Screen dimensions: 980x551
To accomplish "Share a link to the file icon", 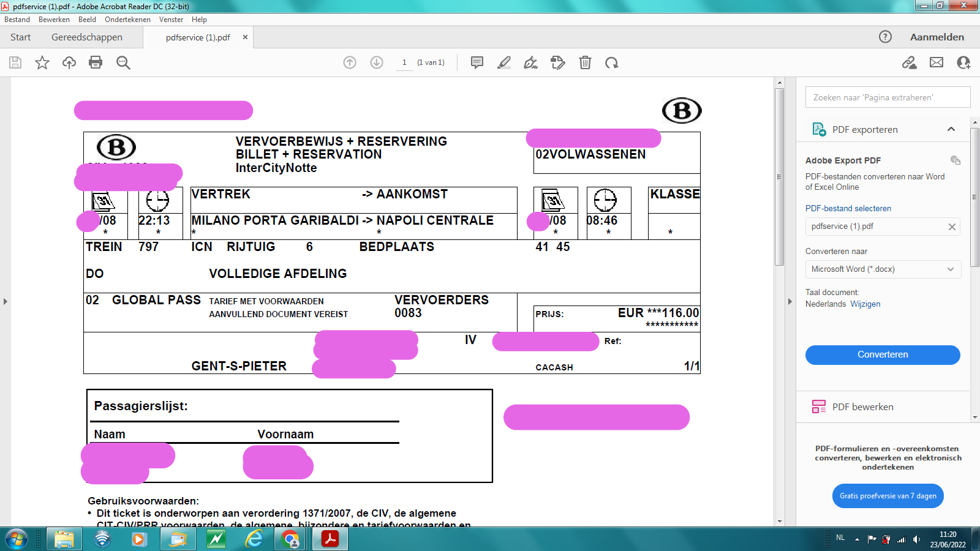I will pos(910,62).
